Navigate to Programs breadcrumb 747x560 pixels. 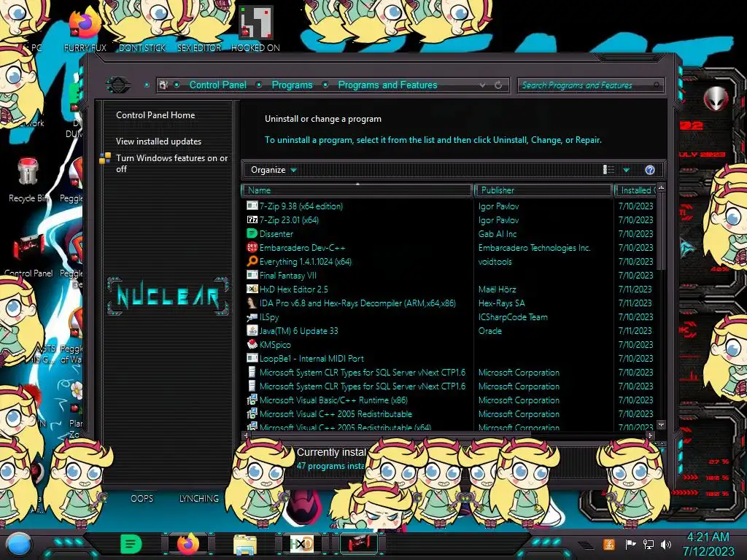[292, 85]
